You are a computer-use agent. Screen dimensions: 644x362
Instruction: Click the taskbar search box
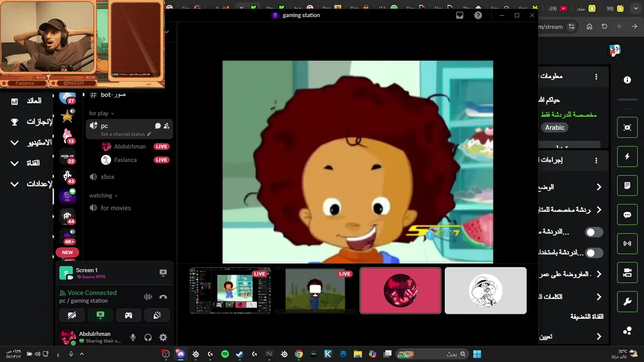(x=432, y=354)
